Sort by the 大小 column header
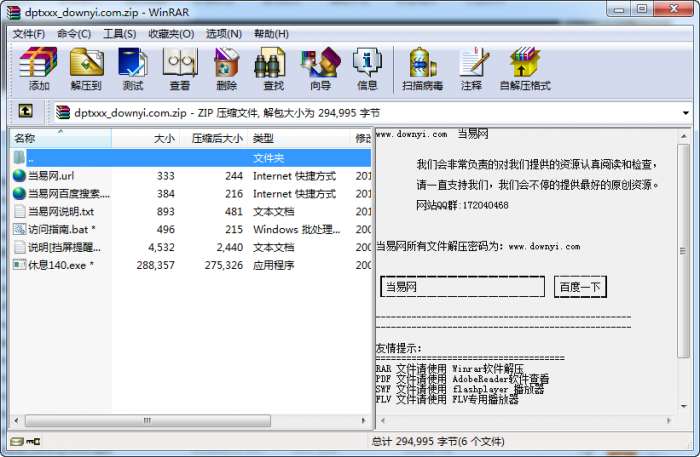The height and width of the screenshot is (457, 700). tap(146, 138)
